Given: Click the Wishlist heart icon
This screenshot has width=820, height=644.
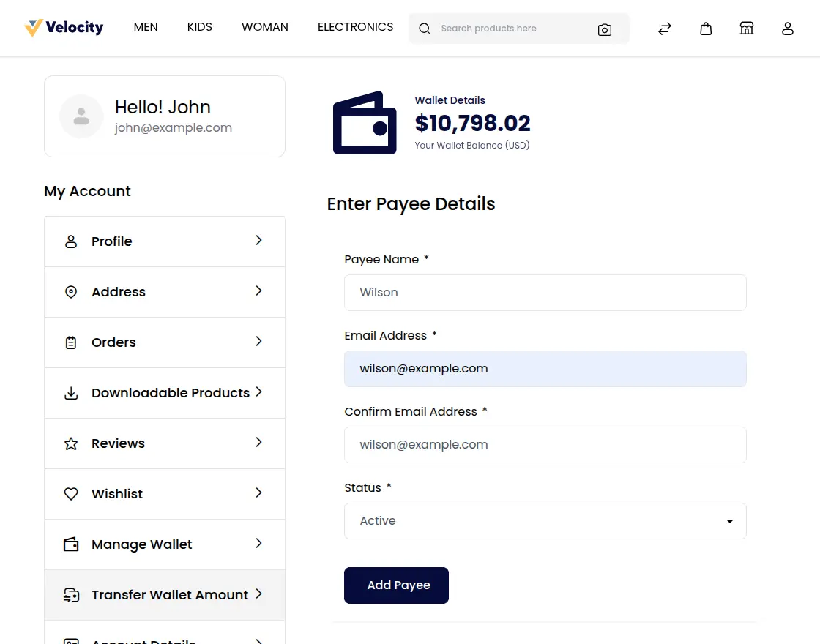Looking at the screenshot, I should (x=71, y=494).
